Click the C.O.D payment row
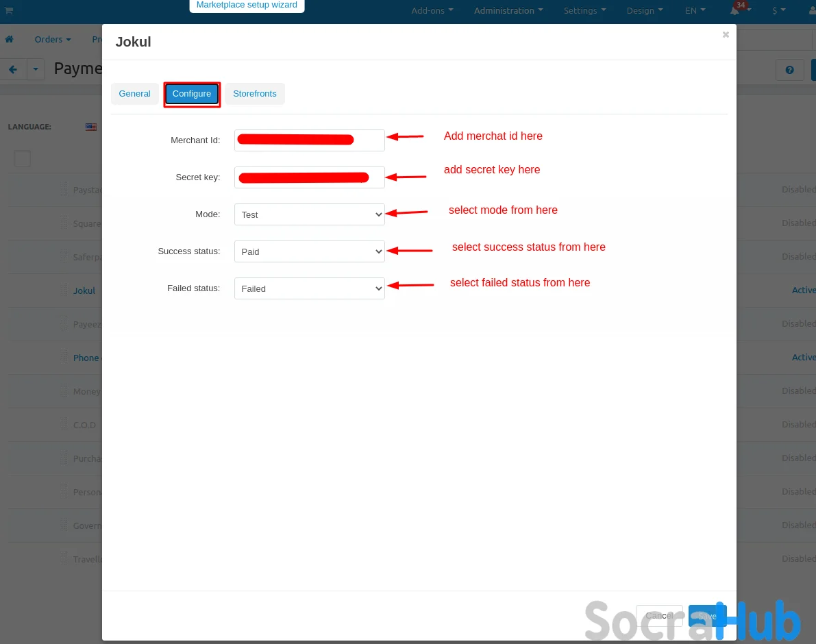 coord(84,425)
